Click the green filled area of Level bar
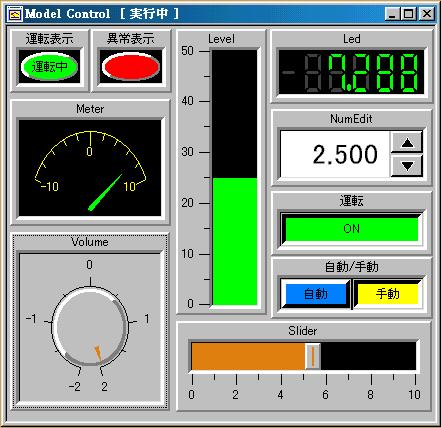The image size is (441, 428). point(235,241)
